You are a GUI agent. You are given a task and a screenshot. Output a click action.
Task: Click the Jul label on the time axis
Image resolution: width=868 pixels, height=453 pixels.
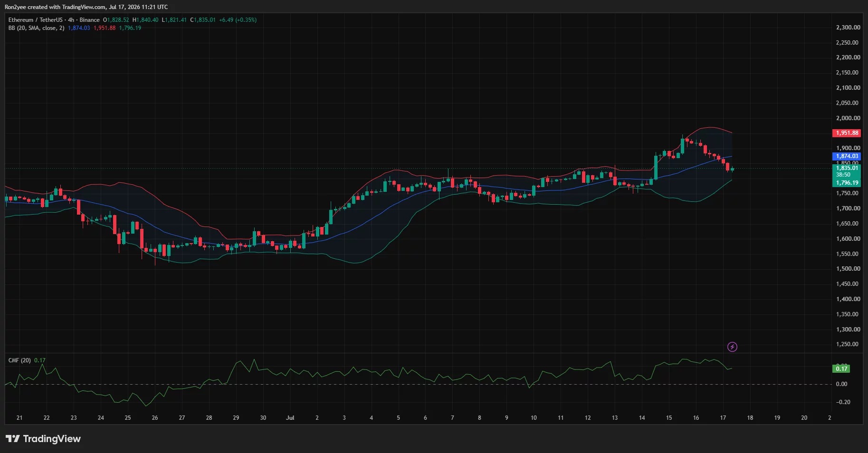290,418
